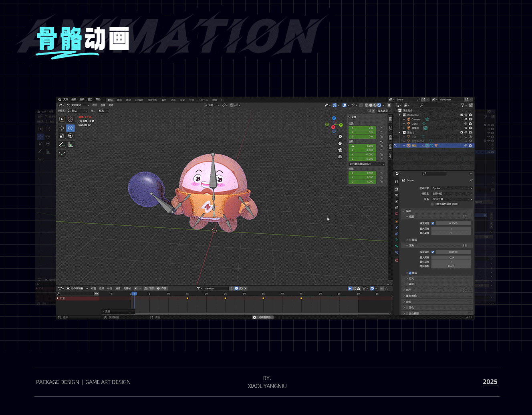Select the box select tool
The image size is (532, 415).
click(x=62, y=119)
